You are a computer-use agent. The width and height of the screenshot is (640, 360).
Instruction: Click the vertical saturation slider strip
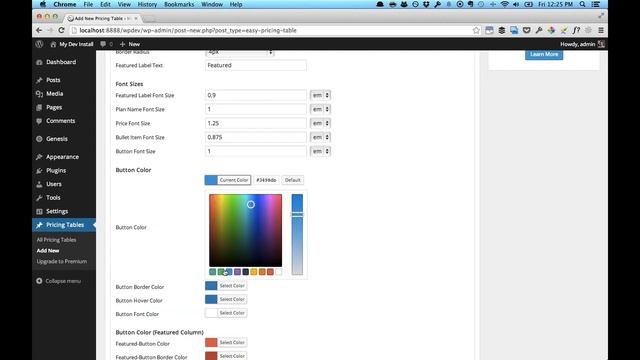tap(297, 234)
